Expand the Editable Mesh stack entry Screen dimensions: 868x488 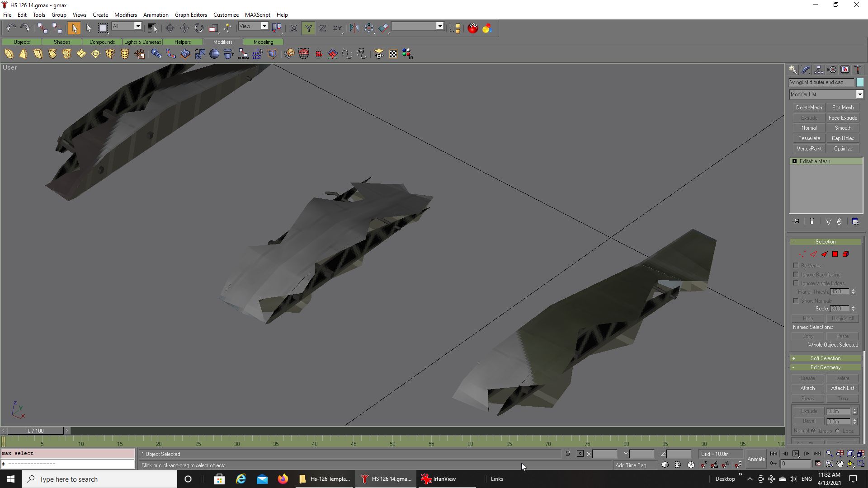[x=794, y=161]
